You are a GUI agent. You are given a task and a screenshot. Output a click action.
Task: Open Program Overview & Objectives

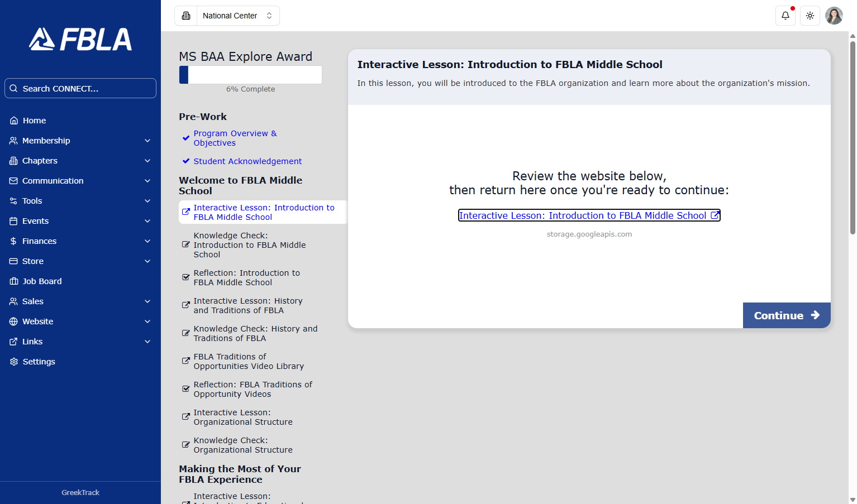[x=235, y=138]
